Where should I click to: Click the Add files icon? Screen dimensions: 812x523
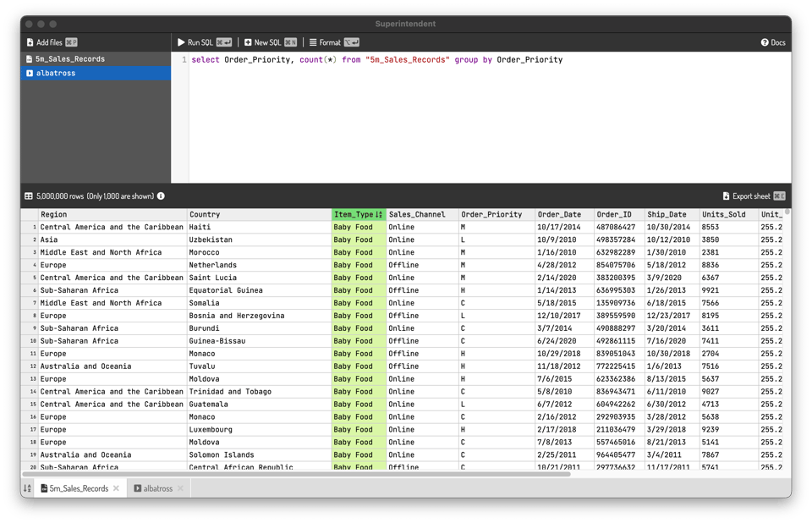[30, 42]
